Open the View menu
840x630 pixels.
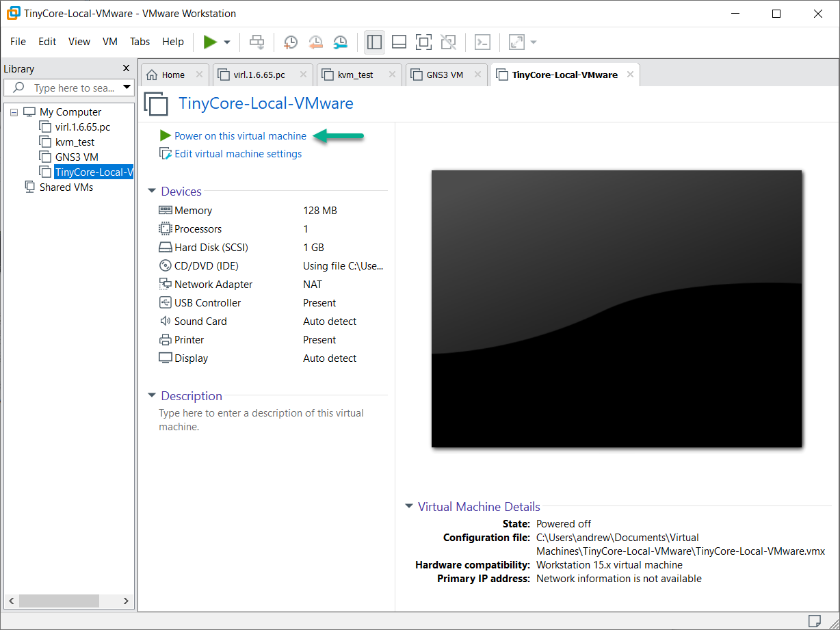79,42
